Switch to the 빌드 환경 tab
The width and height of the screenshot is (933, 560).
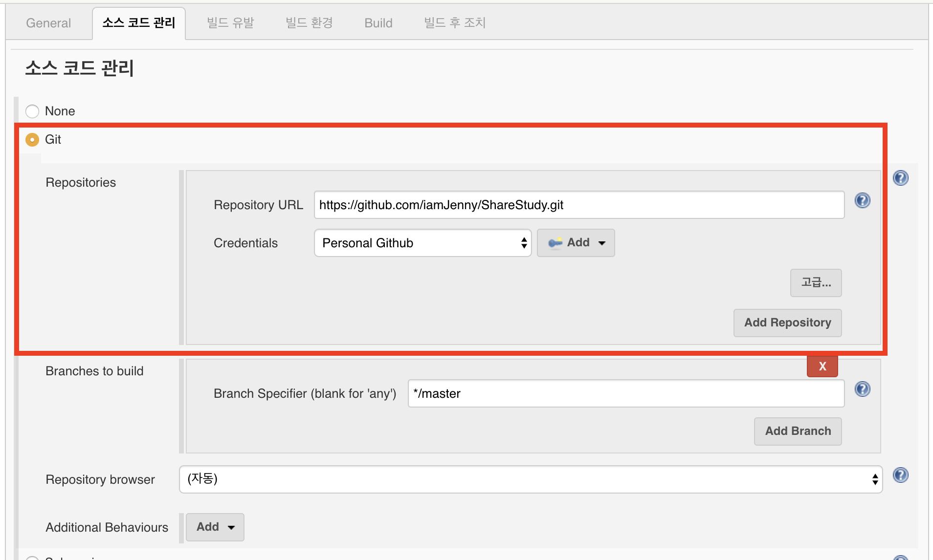[x=309, y=23]
